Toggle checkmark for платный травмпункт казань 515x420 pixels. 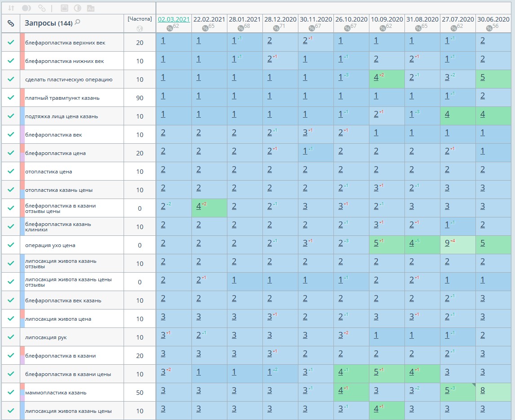tap(11, 97)
